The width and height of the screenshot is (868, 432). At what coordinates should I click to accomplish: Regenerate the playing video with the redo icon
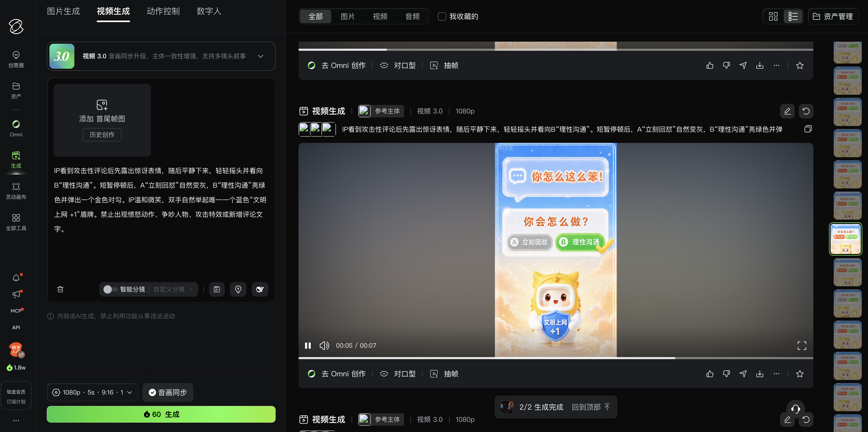click(x=806, y=111)
